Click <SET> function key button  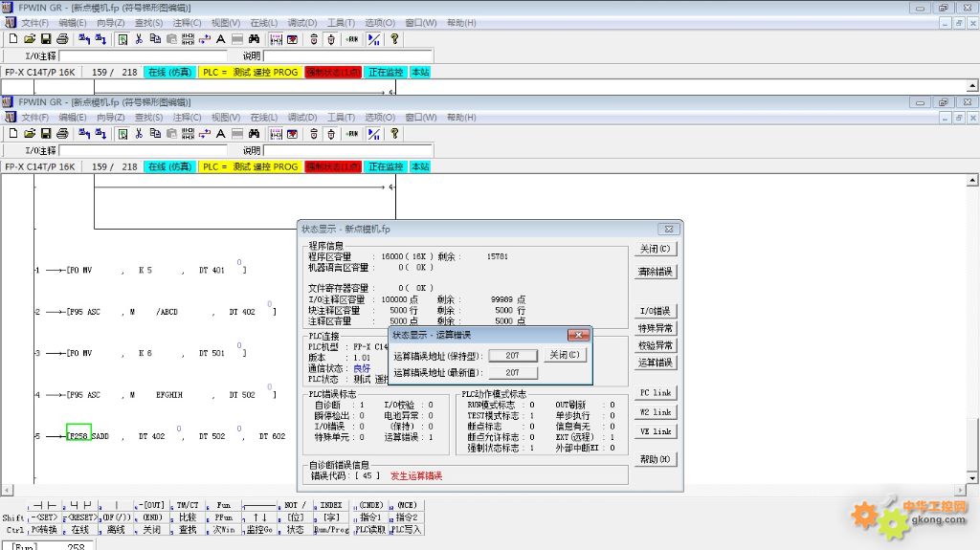click(x=44, y=517)
